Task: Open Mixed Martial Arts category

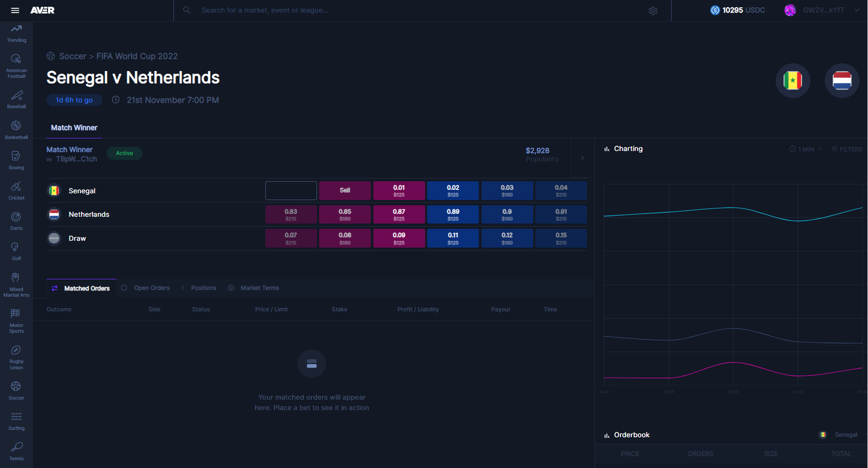Action: tap(16, 284)
